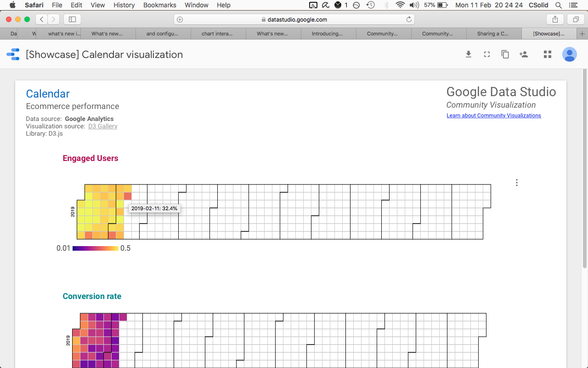Open Safari's share sheet
The height and width of the screenshot is (368, 588).
click(555, 19)
